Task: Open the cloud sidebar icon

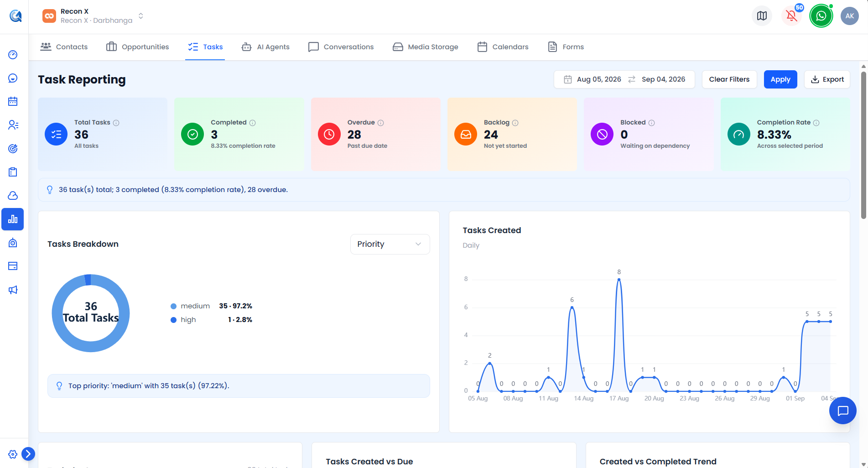Action: pos(13,196)
